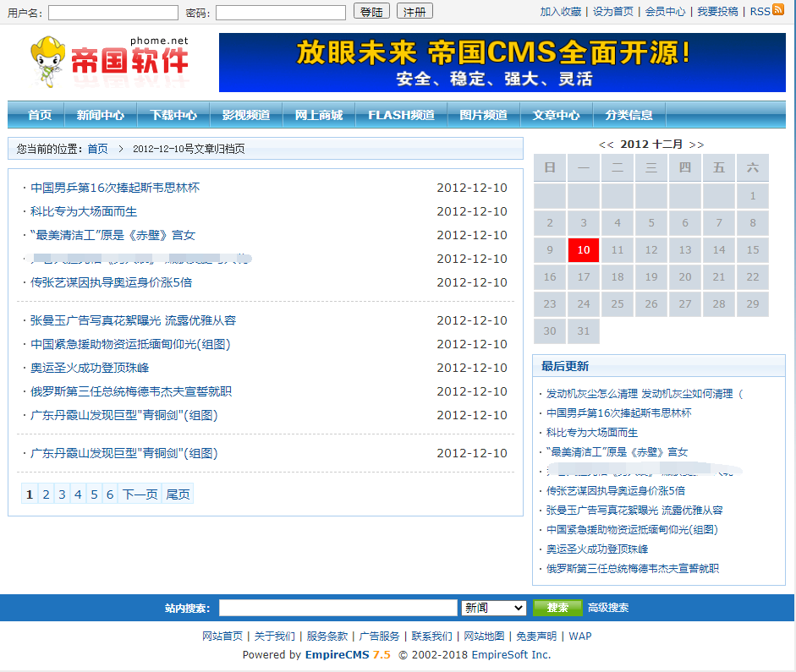Open article 奥运圣火成功登顶珠峰 in main list

[x=90, y=368]
